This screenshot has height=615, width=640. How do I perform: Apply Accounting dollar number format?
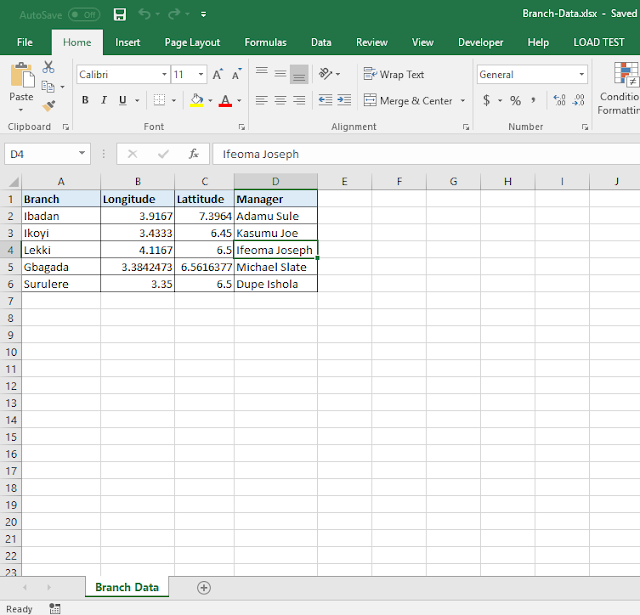coord(486,100)
